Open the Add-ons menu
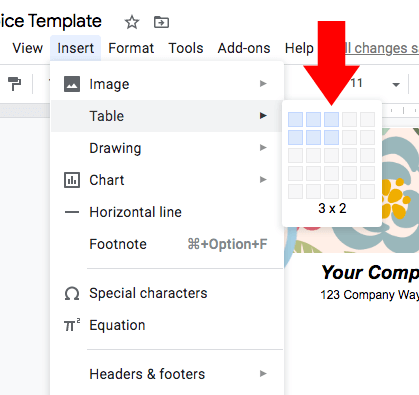 tap(244, 48)
